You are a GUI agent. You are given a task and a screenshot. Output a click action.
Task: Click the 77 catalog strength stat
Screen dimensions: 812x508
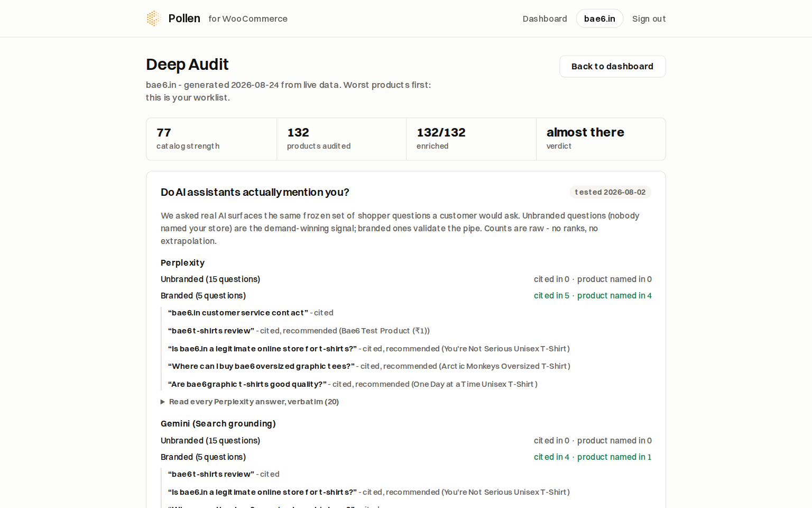211,139
